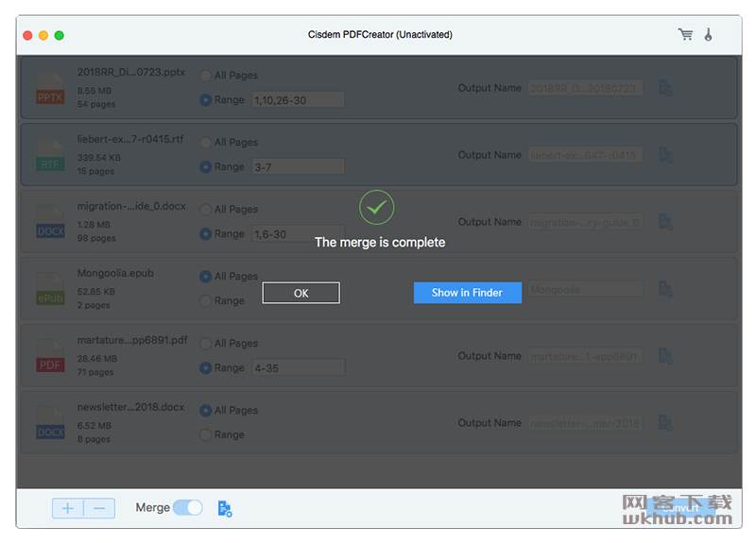Click the green merge complete checkmark
The image size is (756, 543).
pos(376,207)
